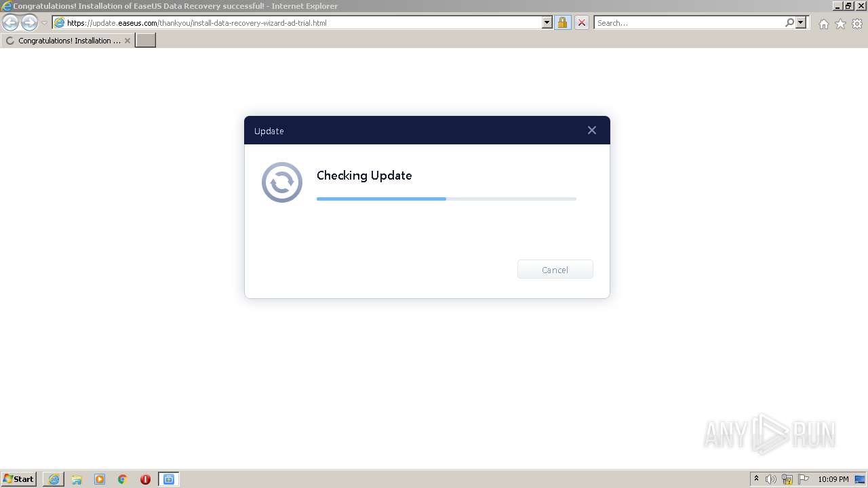Open the Favorites star icon
Screen dimensions: 868x488
840,24
